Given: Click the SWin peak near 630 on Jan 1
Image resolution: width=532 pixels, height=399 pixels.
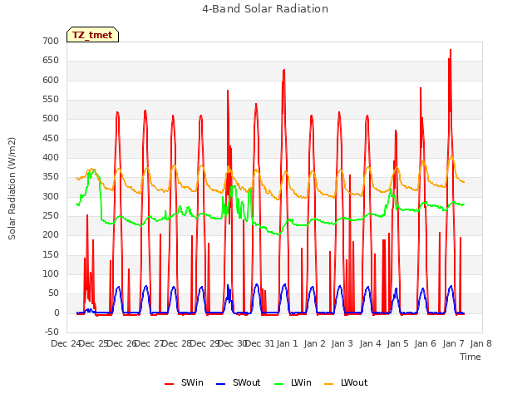Looking at the screenshot, I should [284, 70].
